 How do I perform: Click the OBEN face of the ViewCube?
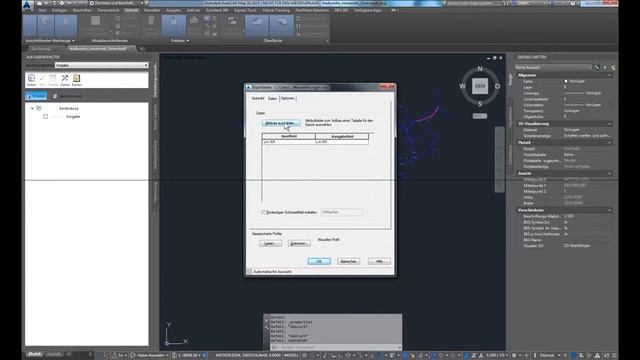[x=480, y=86]
